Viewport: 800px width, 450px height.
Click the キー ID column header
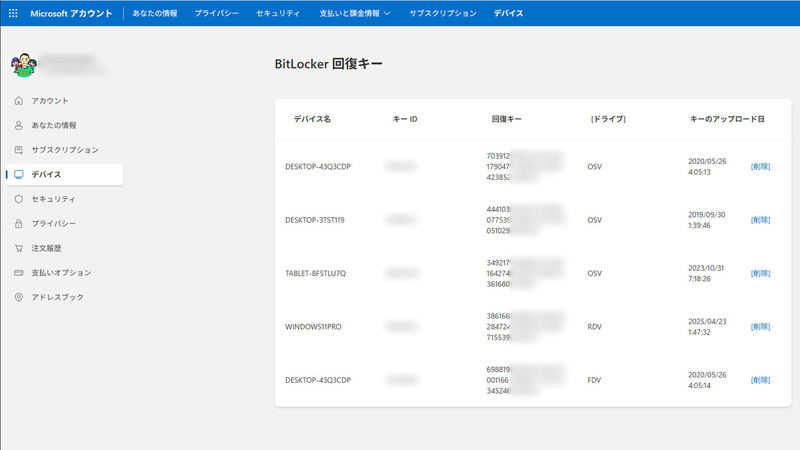click(x=405, y=119)
